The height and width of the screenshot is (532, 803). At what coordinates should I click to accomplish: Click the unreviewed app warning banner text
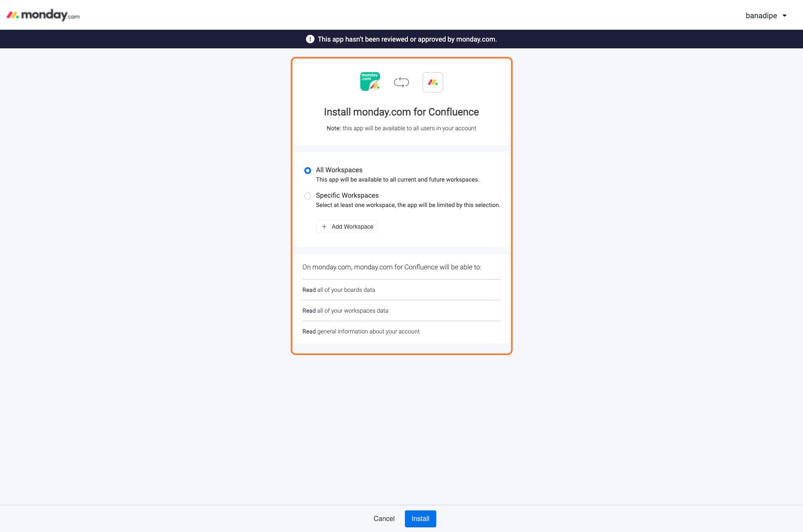(407, 39)
